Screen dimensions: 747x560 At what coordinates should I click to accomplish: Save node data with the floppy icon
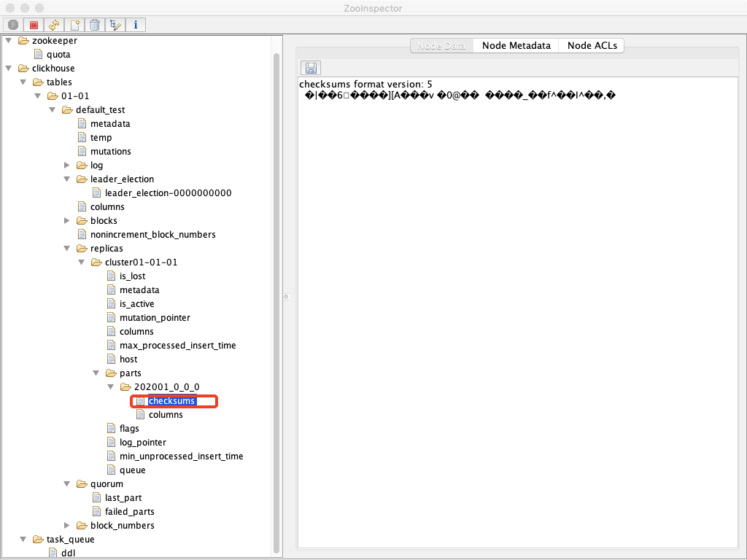[311, 68]
